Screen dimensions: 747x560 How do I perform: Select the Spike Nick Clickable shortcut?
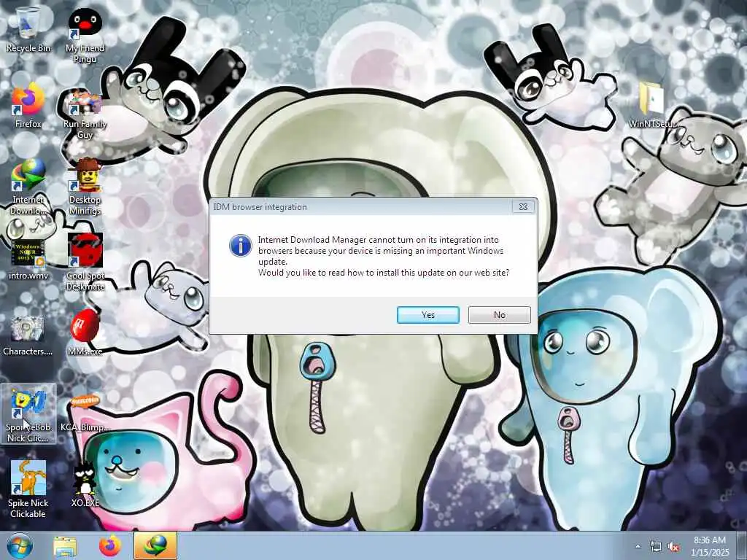tap(28, 489)
